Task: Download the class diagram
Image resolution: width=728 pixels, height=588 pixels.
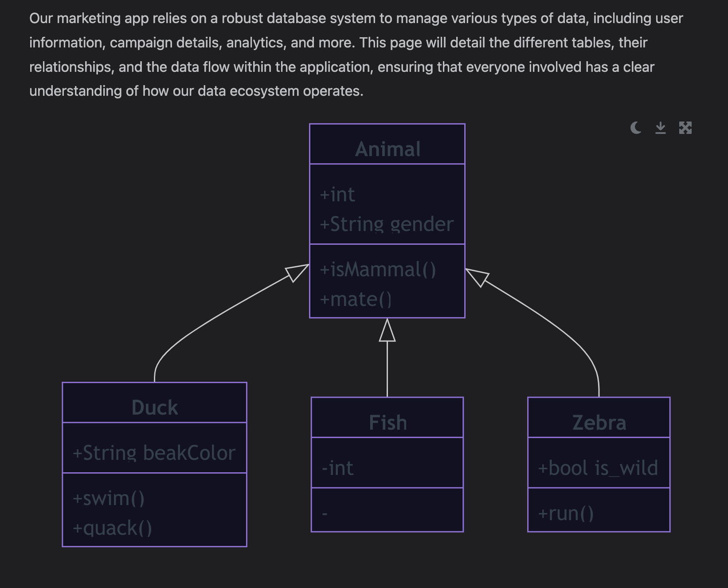Action: pyautogui.click(x=660, y=128)
